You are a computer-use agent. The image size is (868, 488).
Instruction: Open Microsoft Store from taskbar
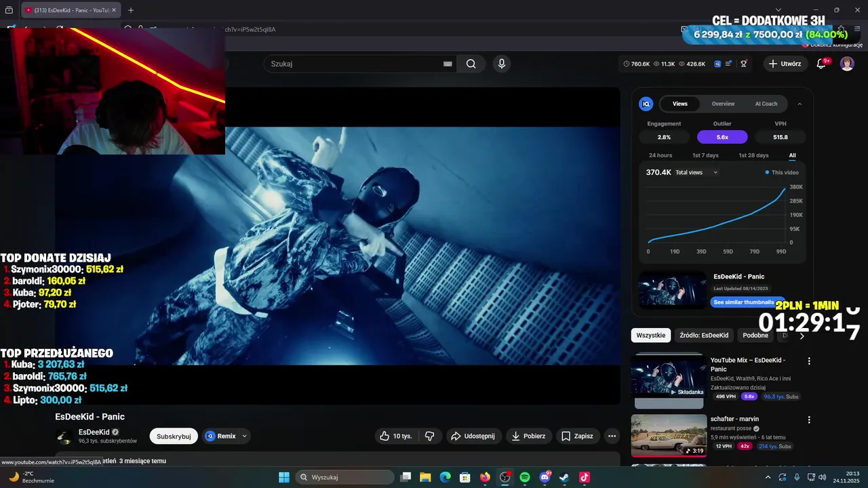pyautogui.click(x=465, y=477)
